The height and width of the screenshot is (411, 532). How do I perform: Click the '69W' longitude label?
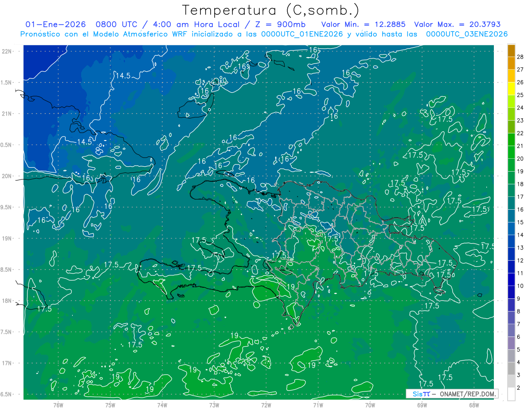[422, 405]
